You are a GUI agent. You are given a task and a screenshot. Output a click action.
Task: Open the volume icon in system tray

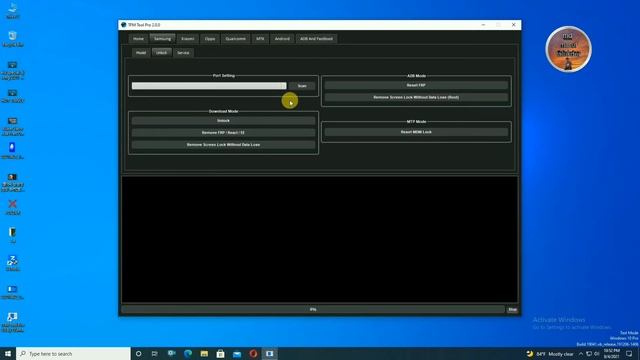tap(597, 354)
